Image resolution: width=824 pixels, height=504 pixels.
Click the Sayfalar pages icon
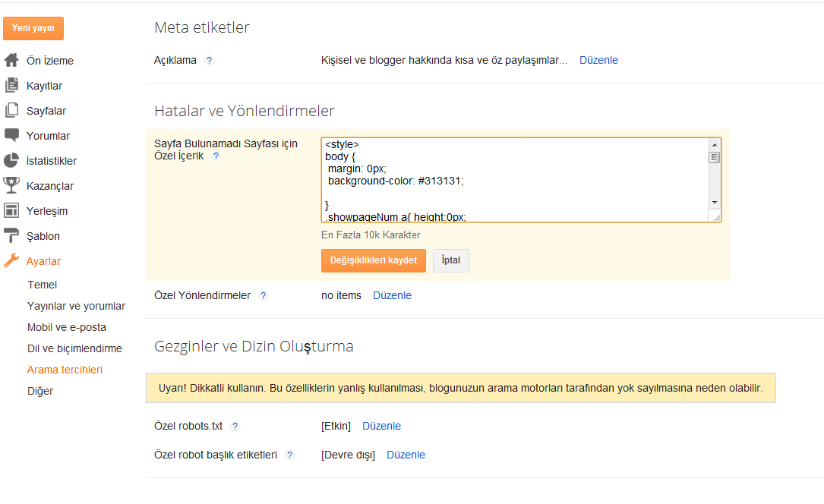coord(11,111)
